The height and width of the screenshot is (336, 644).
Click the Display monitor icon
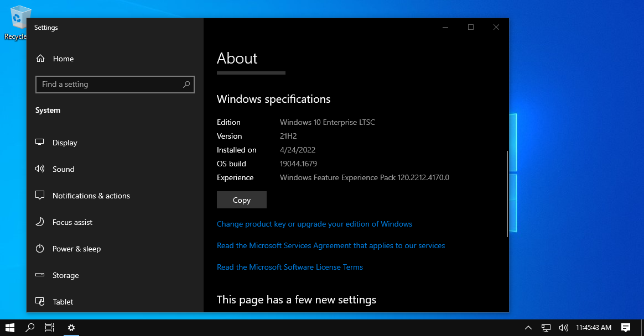point(40,142)
